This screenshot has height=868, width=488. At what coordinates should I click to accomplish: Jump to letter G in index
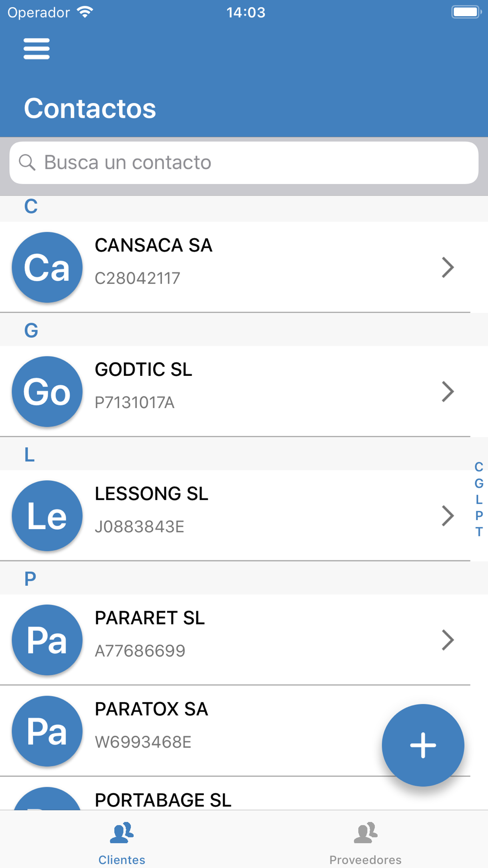coord(479,483)
